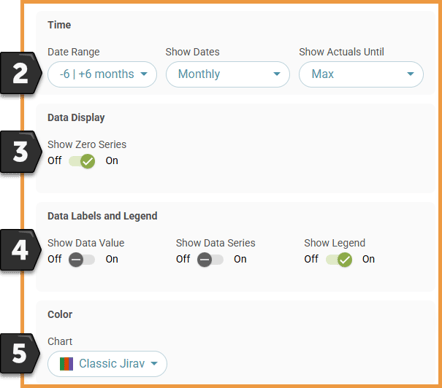This screenshot has width=442, height=388.
Task: Open the Monthly Show Dates dropdown
Action: [228, 74]
